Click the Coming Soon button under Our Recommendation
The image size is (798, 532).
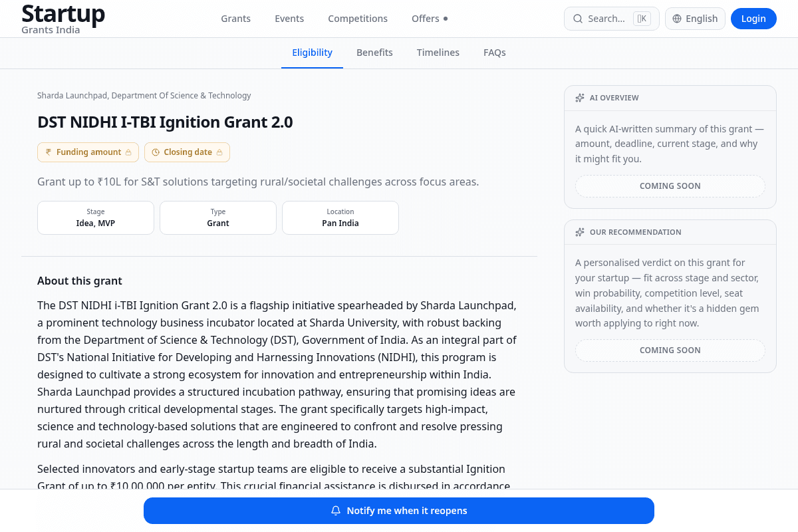(x=670, y=350)
